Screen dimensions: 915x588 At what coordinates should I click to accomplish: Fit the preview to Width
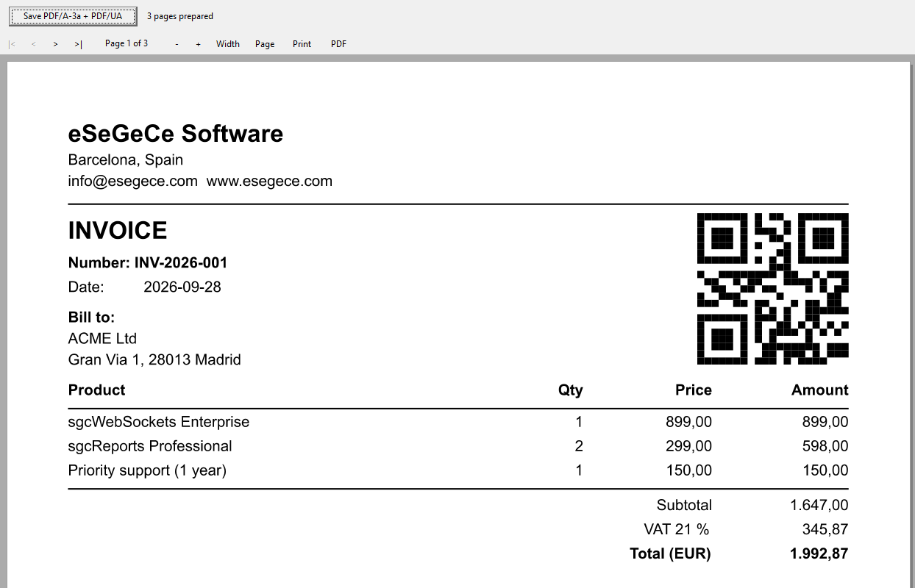click(x=228, y=44)
